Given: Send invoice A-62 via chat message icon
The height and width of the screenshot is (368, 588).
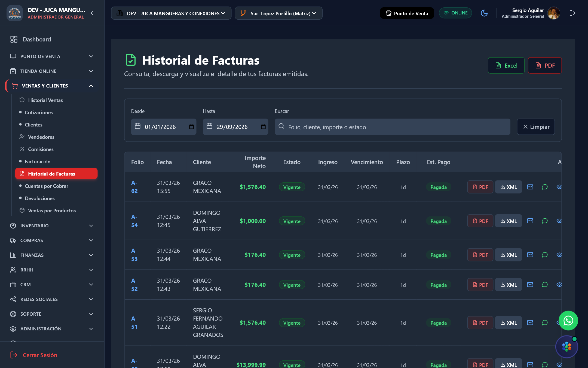Looking at the screenshot, I should tap(545, 187).
